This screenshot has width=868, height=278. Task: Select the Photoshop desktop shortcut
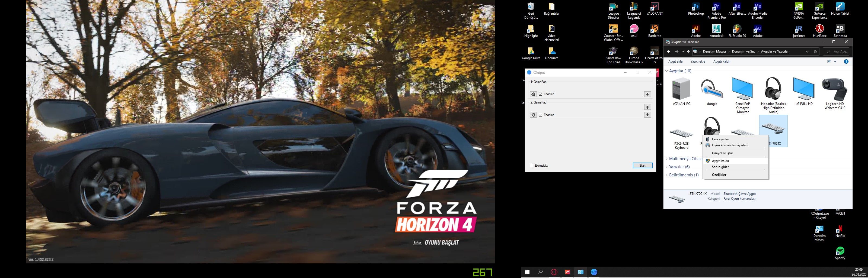[x=696, y=9]
